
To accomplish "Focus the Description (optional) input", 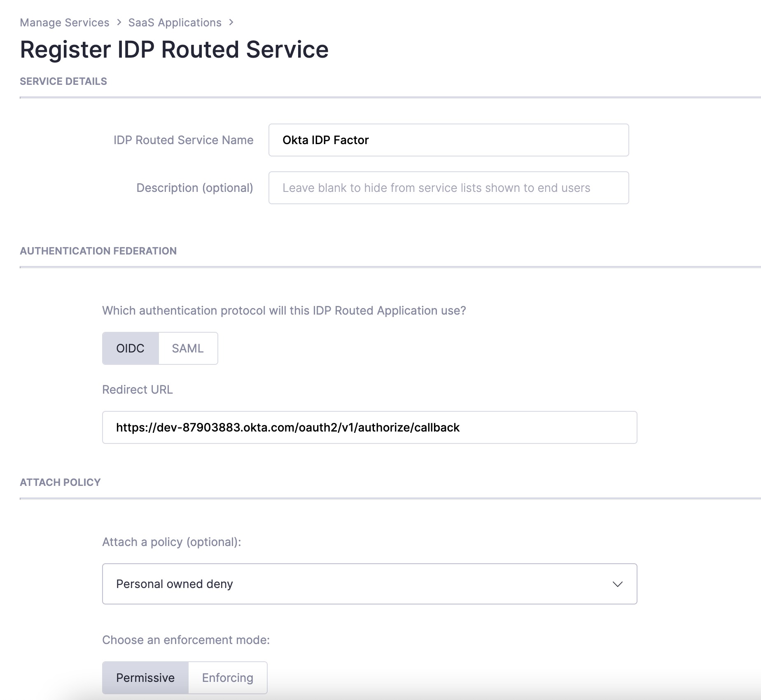I will [448, 188].
